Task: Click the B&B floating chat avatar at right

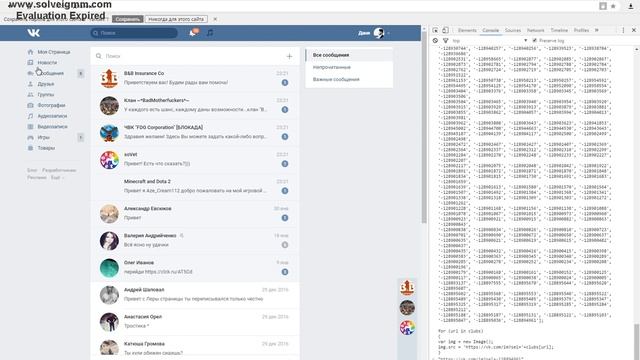Action: click(407, 288)
